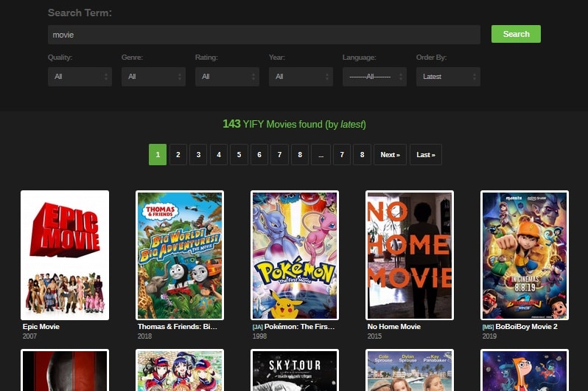The width and height of the screenshot is (588, 391).
Task: Click the Search Term input field
Action: click(x=264, y=35)
